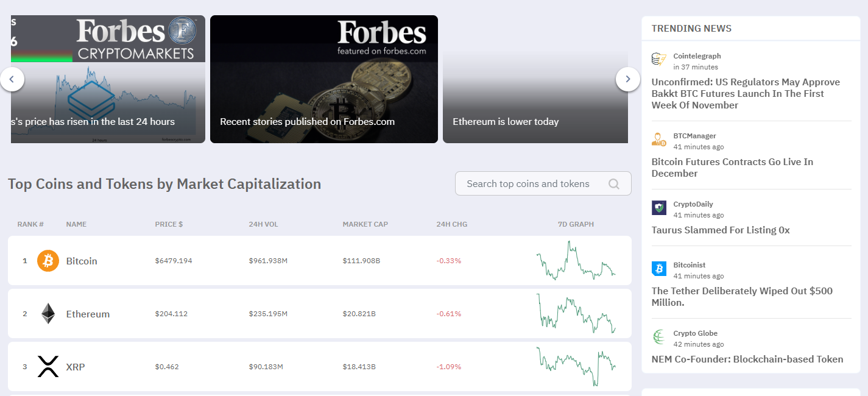
Task: Open the Recent stories published on Forbes.com slide
Action: coord(323,79)
